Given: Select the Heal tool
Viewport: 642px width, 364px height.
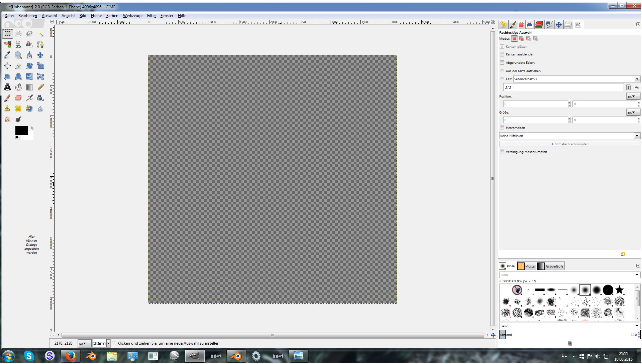Looking at the screenshot, I should [18, 109].
